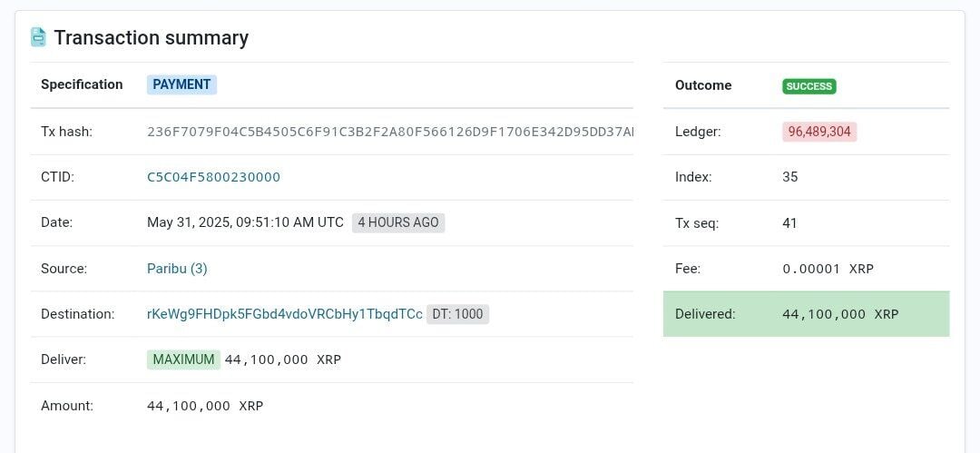Open ledger 96,489,304
980x453 pixels.
click(819, 132)
